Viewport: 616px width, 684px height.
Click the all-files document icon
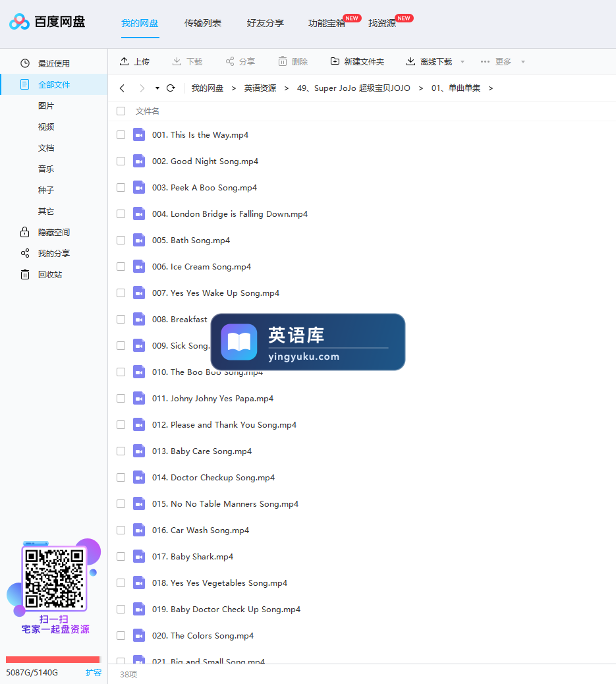[x=25, y=84]
